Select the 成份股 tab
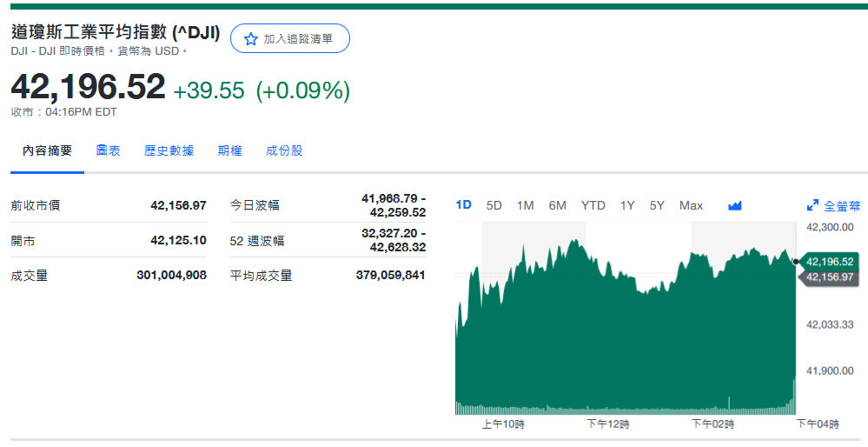The height and width of the screenshot is (447, 868). pos(284,150)
